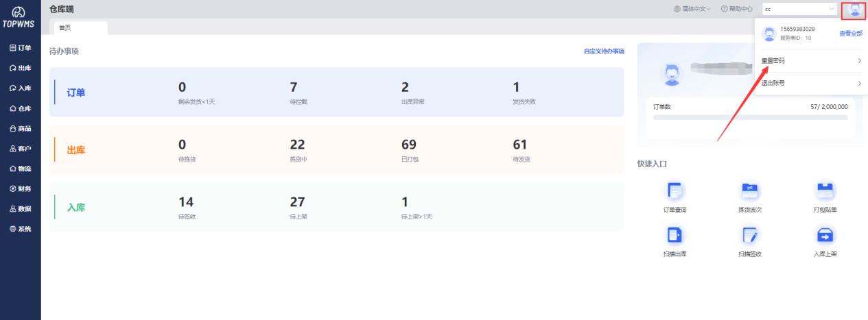Expand the 重置密码 option
The height and width of the screenshot is (320, 868).
pos(810,61)
